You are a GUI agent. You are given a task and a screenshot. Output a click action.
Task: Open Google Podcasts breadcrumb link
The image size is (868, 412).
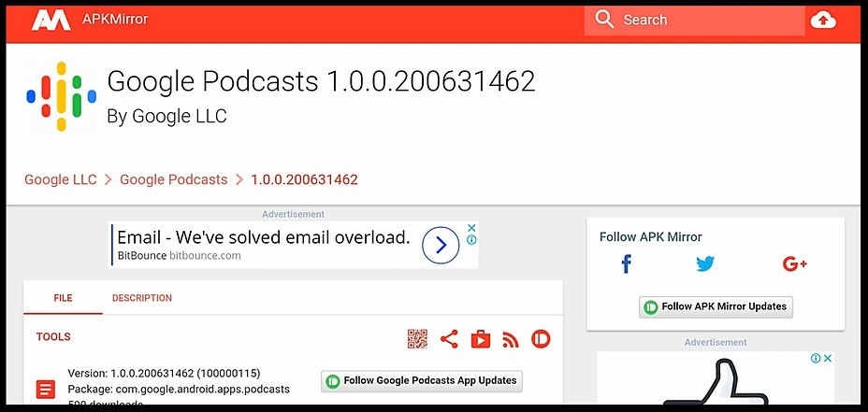tap(174, 179)
